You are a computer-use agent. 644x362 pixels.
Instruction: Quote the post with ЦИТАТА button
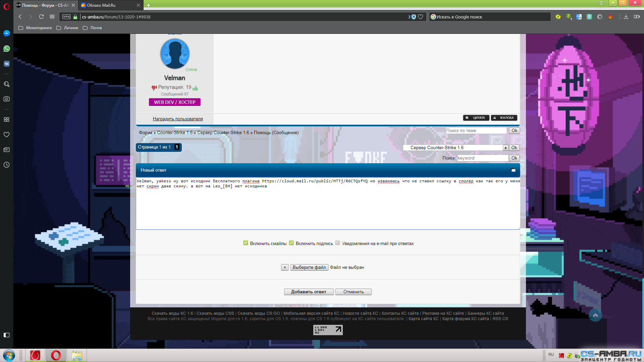coord(476,118)
